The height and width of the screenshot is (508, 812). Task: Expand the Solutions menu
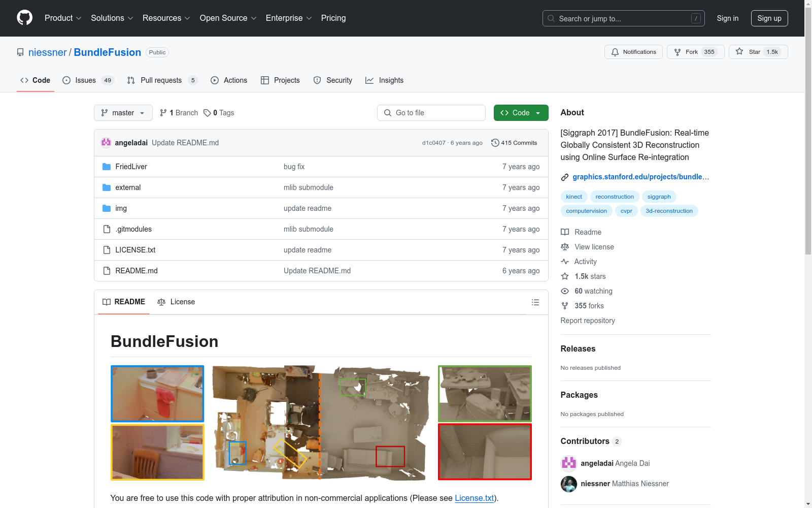[x=112, y=18]
